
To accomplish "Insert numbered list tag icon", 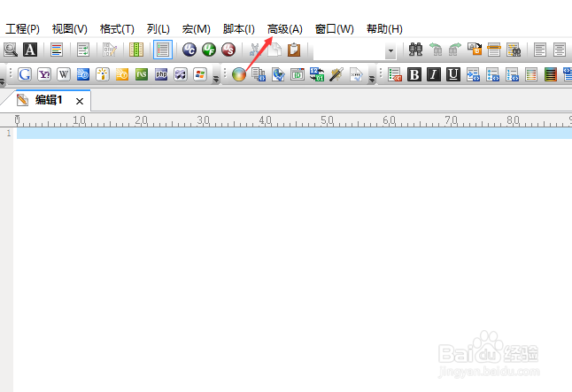I will coord(512,74).
